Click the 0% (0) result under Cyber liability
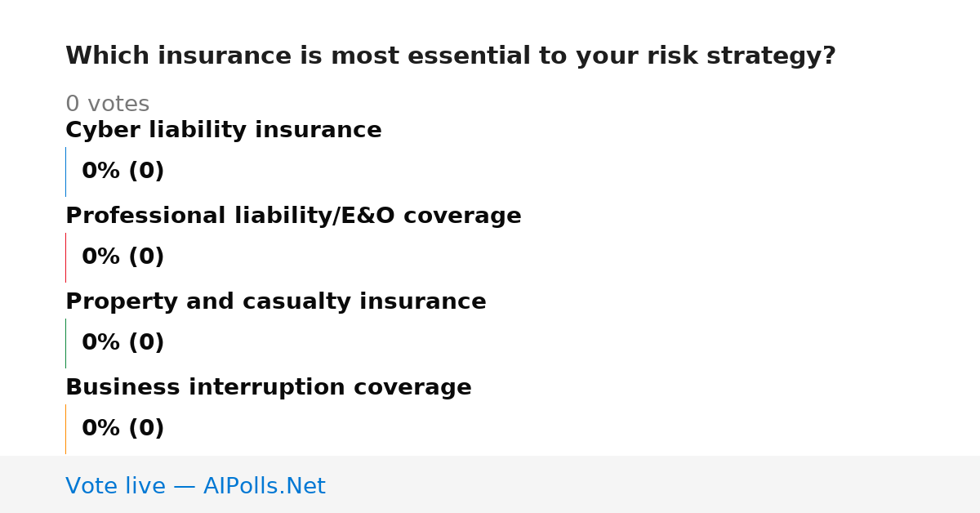This screenshot has width=980, height=513. [x=123, y=172]
